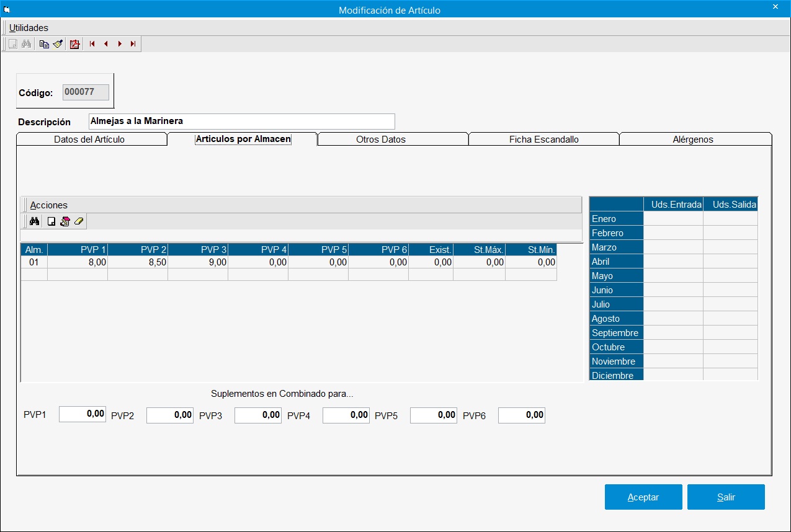Open the Acciones menu
This screenshot has height=532, width=791.
(x=48, y=205)
